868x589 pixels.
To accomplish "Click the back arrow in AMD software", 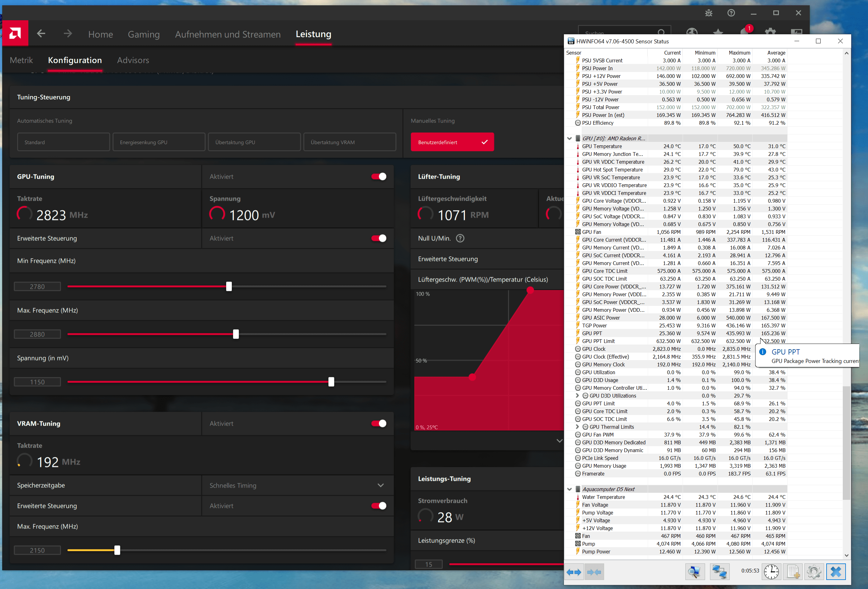I will coord(41,34).
